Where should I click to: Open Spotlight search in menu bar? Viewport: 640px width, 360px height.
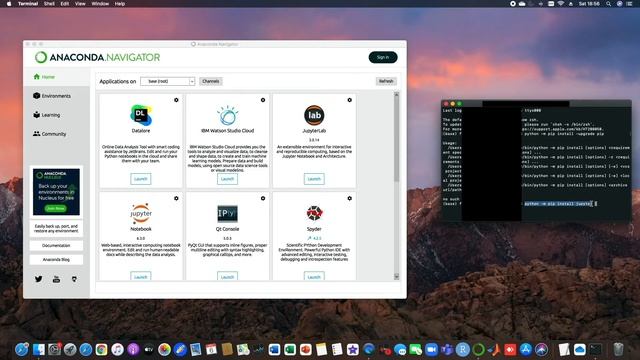point(609,4)
